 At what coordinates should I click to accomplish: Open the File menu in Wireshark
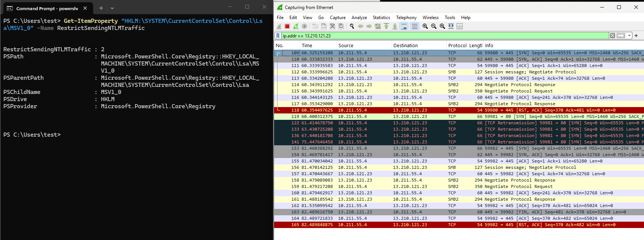280,18
